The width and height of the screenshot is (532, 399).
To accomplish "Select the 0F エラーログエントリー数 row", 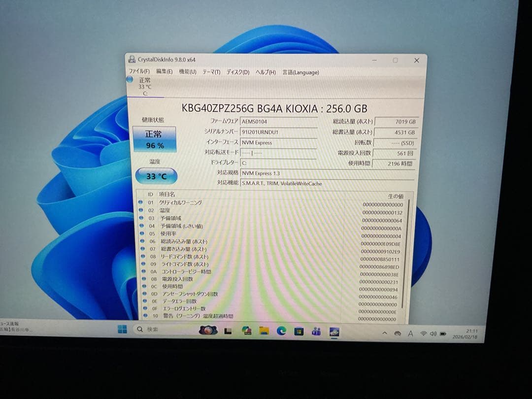I will click(x=271, y=309).
